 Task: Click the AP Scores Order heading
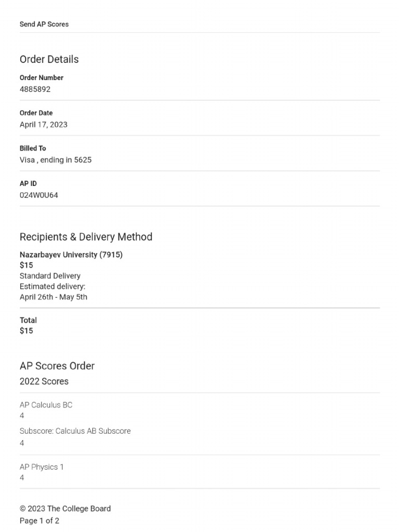tap(57, 366)
